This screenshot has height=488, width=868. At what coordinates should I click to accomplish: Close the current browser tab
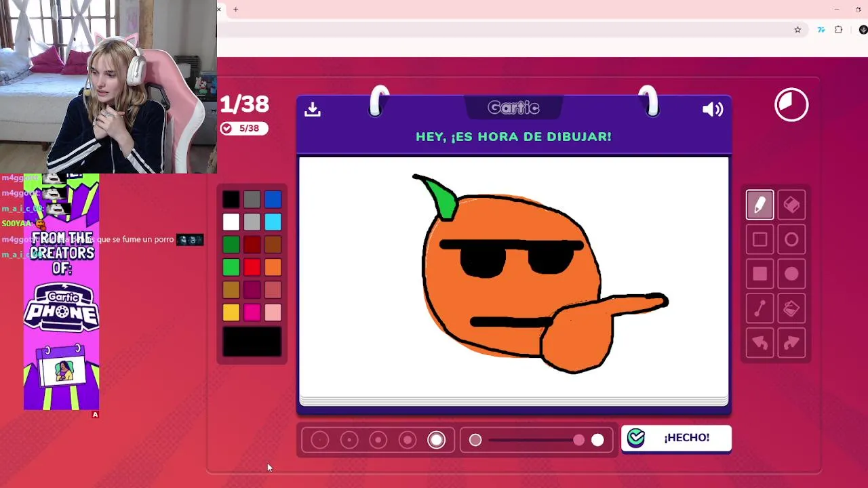point(219,9)
